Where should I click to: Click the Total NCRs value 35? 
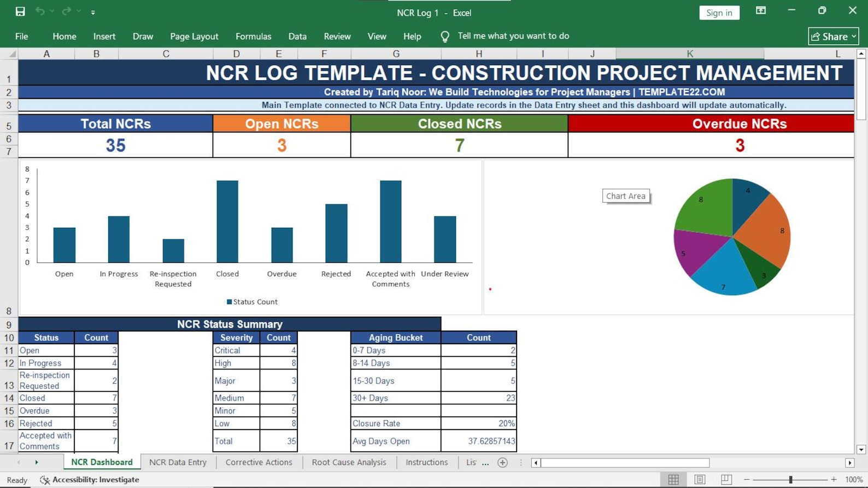click(x=115, y=145)
